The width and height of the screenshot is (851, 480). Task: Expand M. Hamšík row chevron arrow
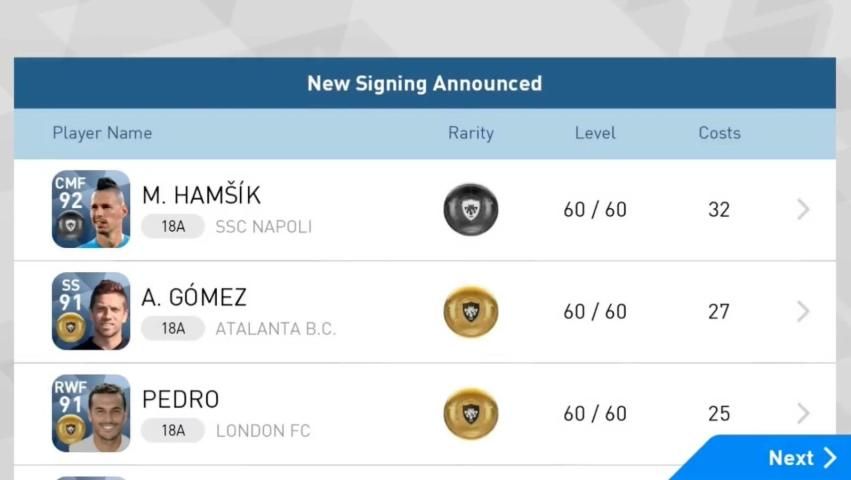point(803,210)
